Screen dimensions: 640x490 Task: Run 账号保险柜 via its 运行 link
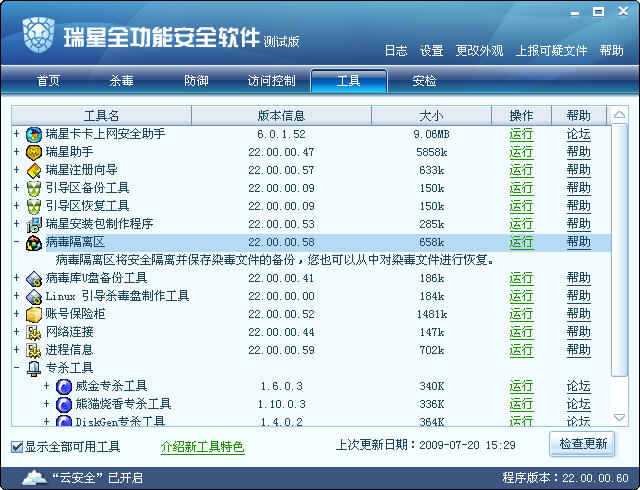tap(521, 314)
